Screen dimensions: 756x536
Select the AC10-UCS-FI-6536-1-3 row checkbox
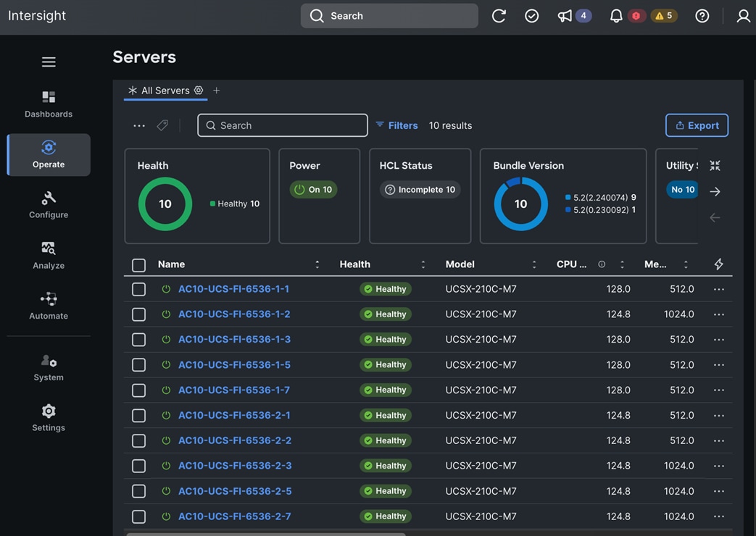click(x=139, y=339)
